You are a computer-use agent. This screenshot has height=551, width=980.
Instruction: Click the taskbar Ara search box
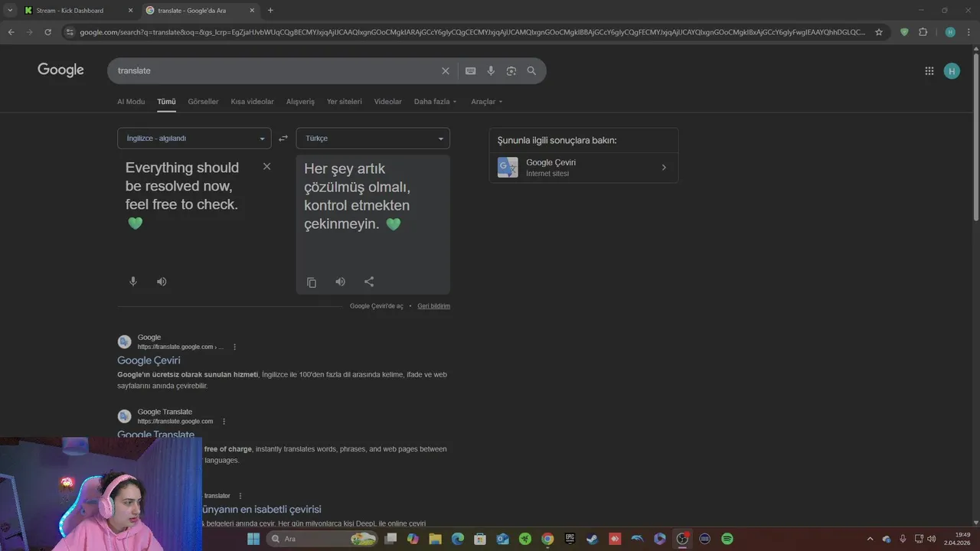click(x=322, y=539)
